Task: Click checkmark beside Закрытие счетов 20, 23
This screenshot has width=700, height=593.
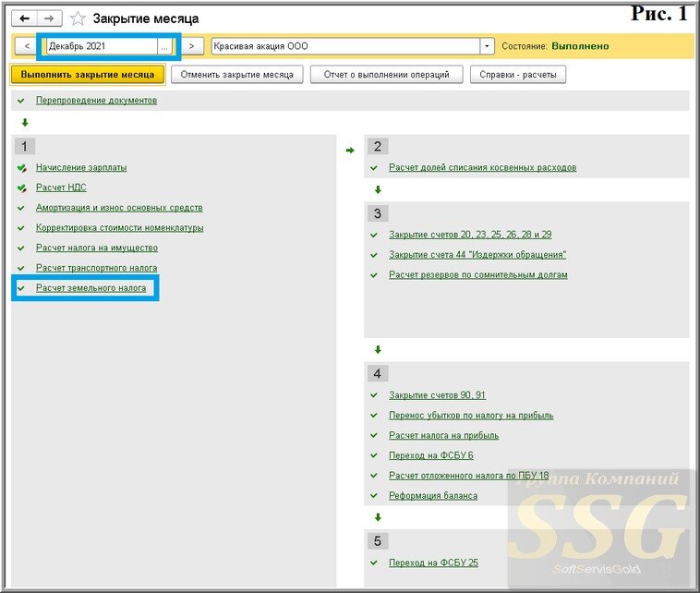Action: pyautogui.click(x=374, y=235)
